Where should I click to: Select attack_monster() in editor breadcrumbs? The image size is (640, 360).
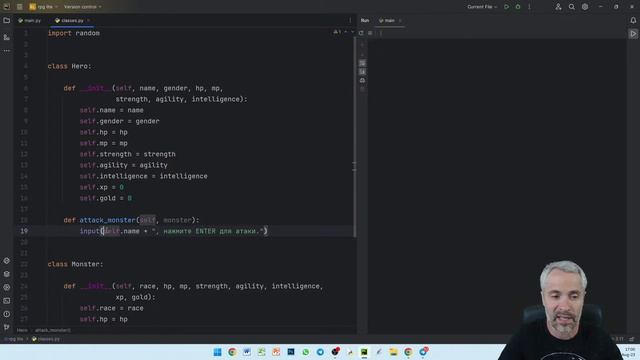(53, 330)
